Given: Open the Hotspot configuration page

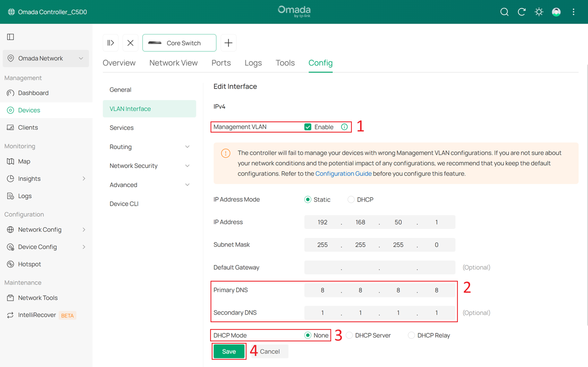Looking at the screenshot, I should click(x=29, y=264).
